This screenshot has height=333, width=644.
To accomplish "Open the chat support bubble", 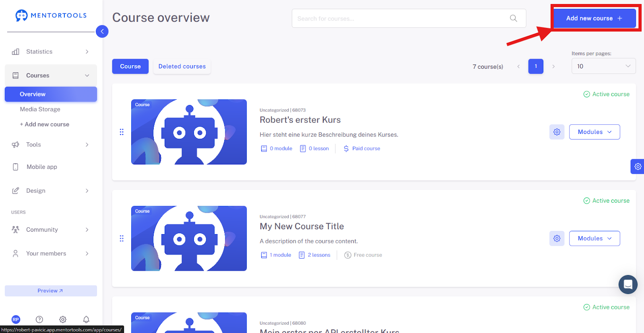I will pos(628,285).
